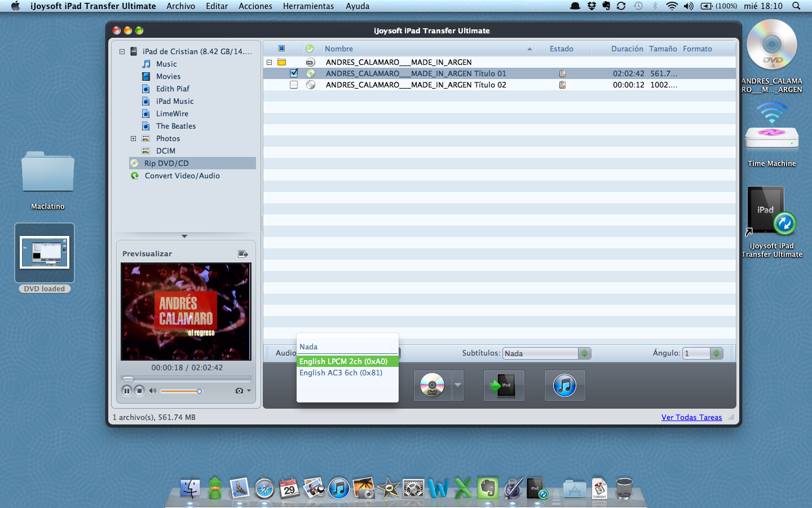The width and height of the screenshot is (812, 508).
Task: Collapse the iPad de Cristian tree node
Action: point(122,51)
